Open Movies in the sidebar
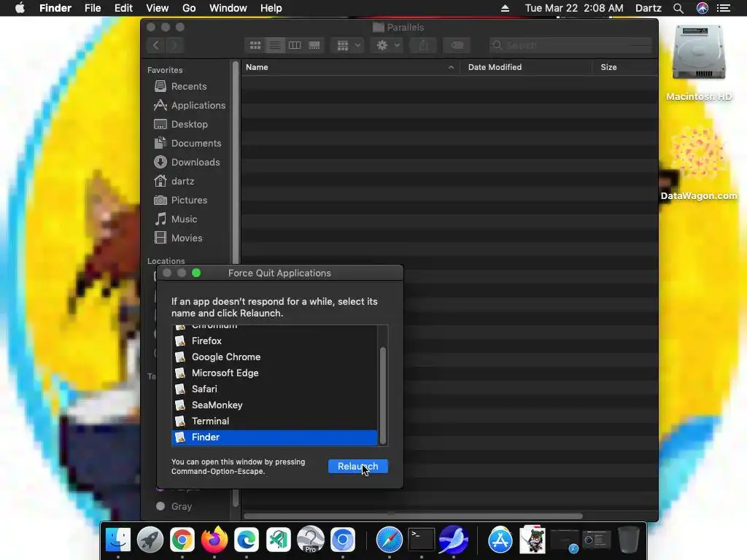The width and height of the screenshot is (747, 560). [x=188, y=238]
